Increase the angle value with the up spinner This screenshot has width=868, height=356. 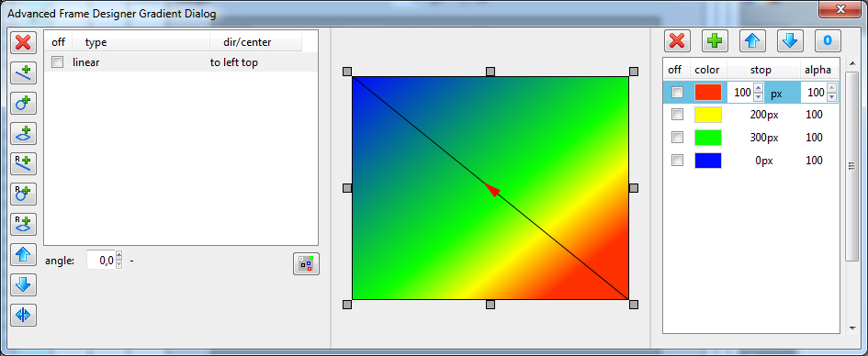[118, 255]
